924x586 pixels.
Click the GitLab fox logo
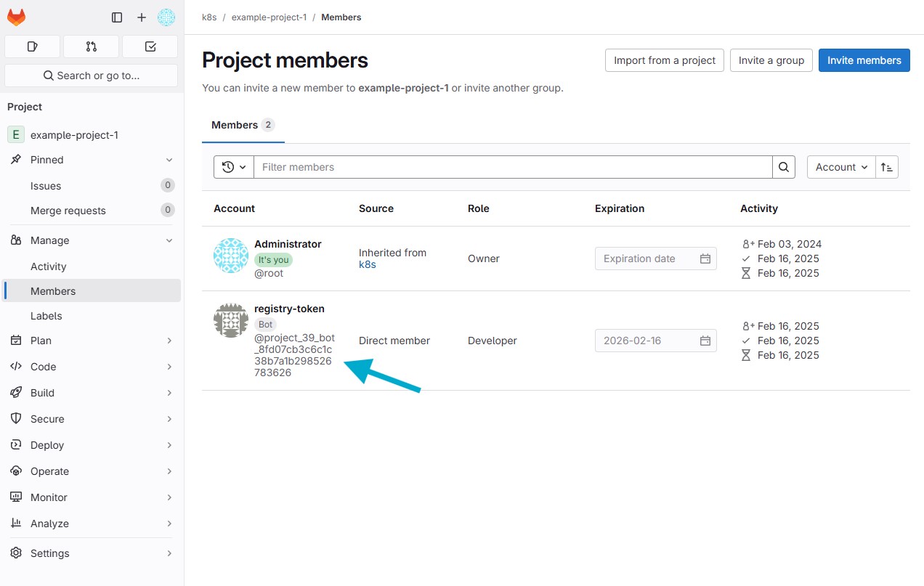(x=16, y=17)
